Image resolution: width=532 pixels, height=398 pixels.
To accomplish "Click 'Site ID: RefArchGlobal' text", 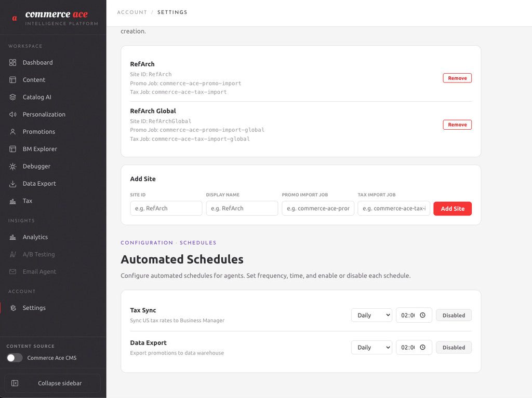I will (161, 121).
